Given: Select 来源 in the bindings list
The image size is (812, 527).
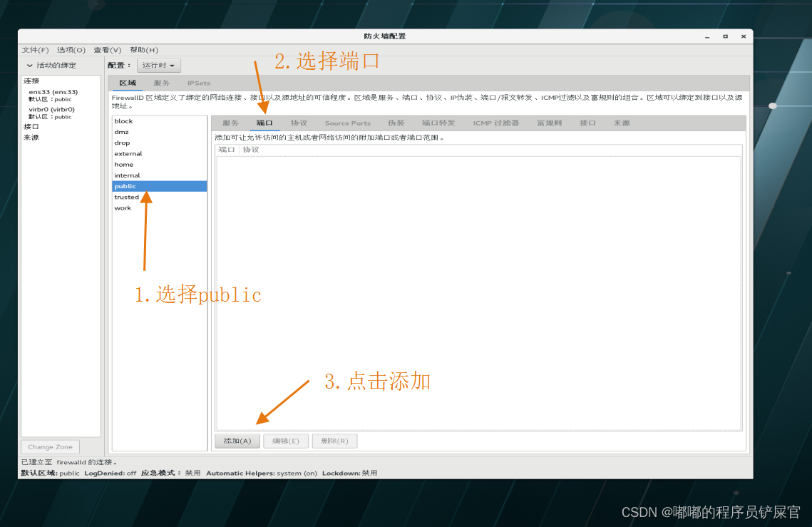Looking at the screenshot, I should (x=31, y=138).
